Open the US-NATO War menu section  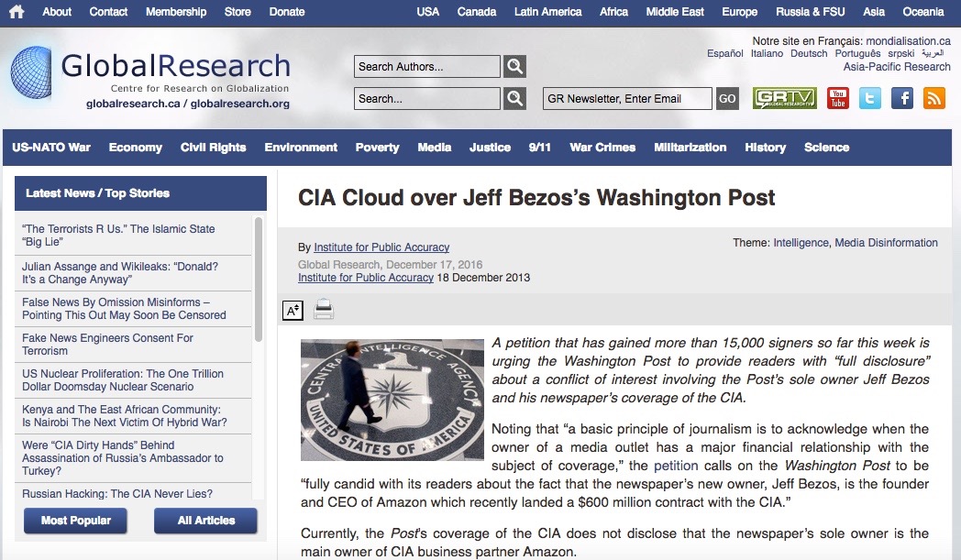click(51, 148)
